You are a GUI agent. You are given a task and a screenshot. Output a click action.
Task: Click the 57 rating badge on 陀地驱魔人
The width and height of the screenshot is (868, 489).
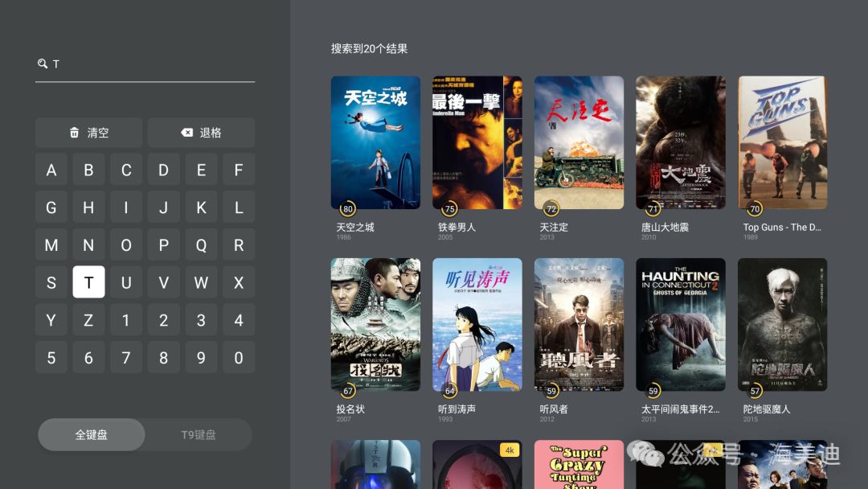[x=755, y=390]
